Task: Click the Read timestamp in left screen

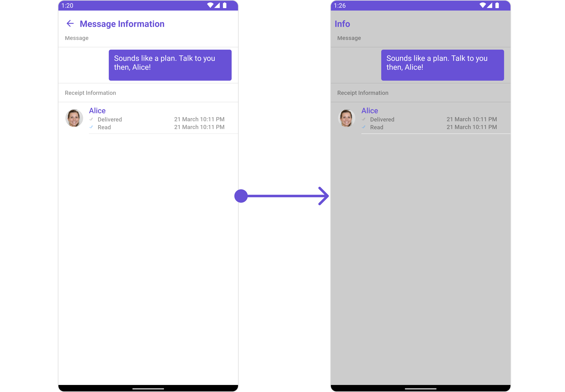Action: pos(199,127)
